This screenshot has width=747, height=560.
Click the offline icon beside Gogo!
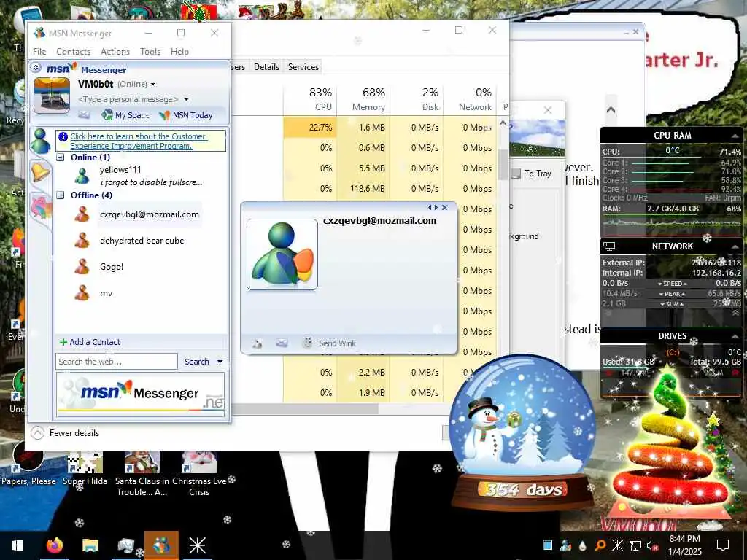coord(82,267)
